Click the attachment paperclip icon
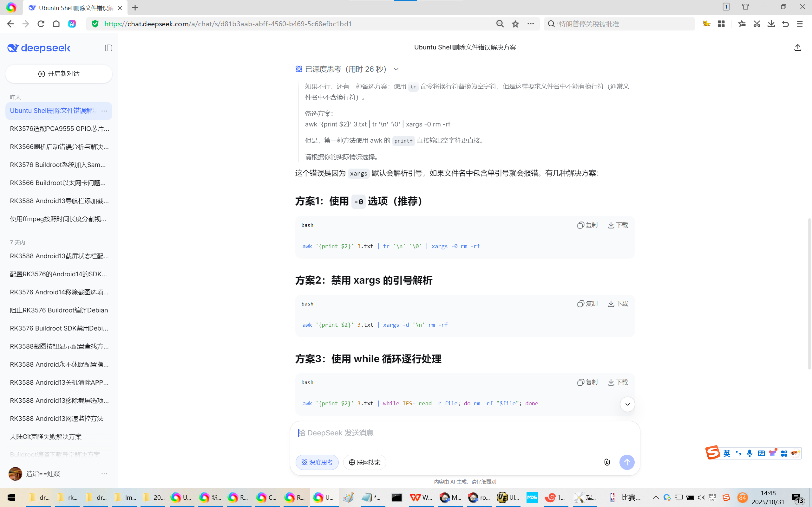Screen dimensions: 812x507 [x=607, y=462]
